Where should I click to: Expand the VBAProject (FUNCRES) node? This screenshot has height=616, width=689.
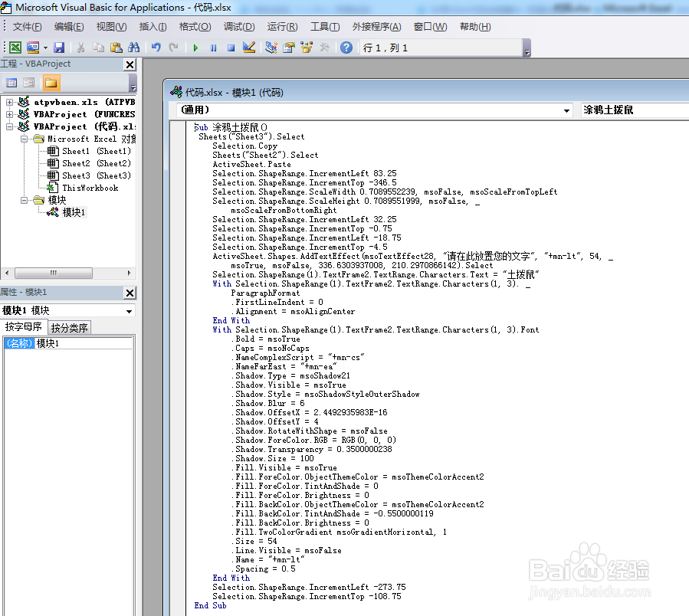pos(9,114)
